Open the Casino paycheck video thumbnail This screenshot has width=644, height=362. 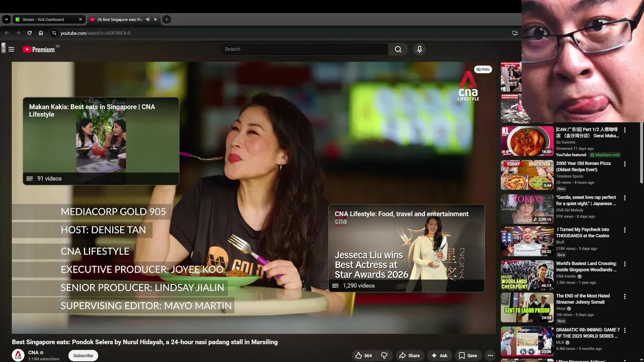tap(527, 242)
